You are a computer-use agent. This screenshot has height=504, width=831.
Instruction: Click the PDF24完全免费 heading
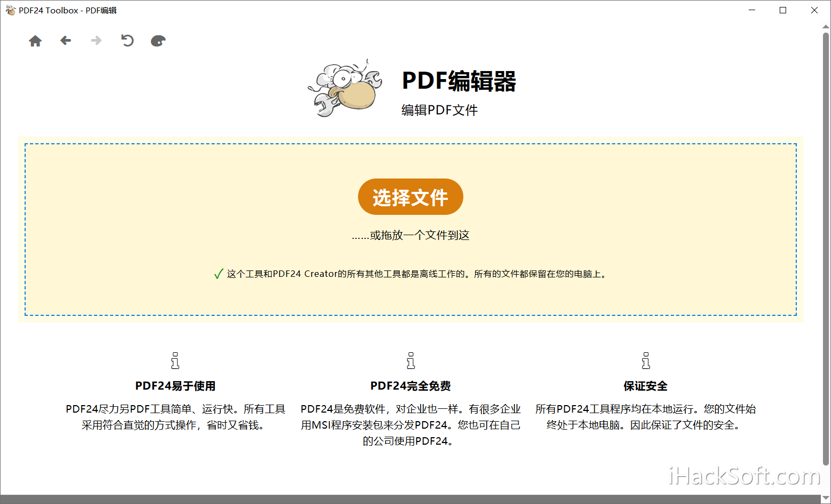pos(410,386)
